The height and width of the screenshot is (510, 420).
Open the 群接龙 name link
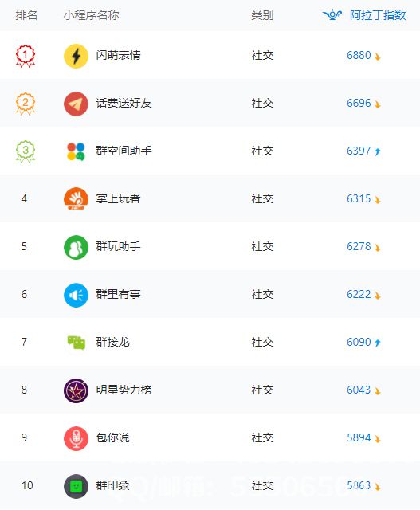[x=112, y=342]
